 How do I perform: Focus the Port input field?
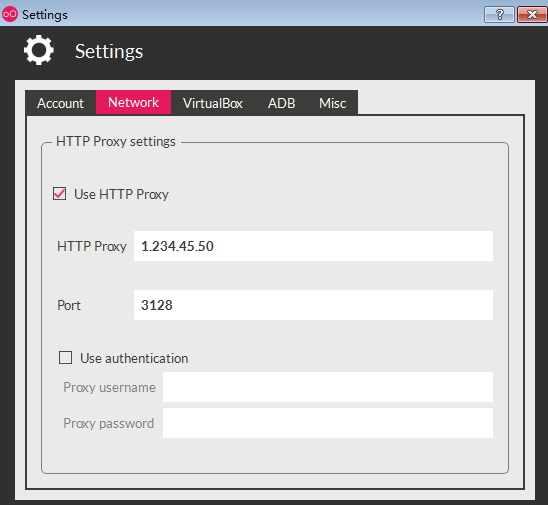(313, 305)
